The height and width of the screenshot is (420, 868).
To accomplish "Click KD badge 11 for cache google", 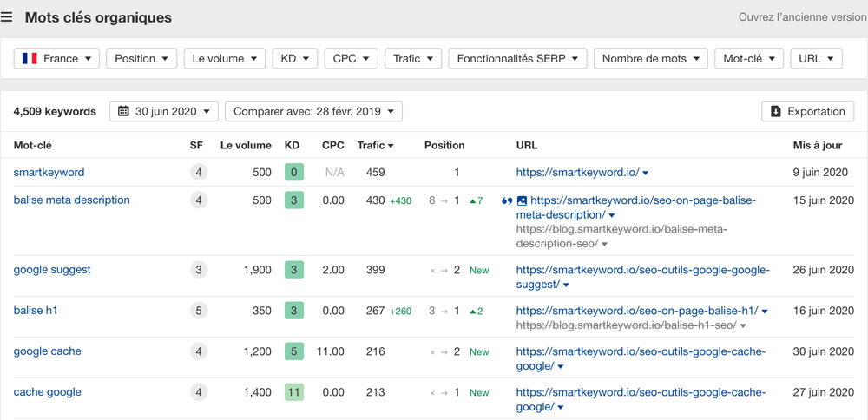I will (294, 393).
